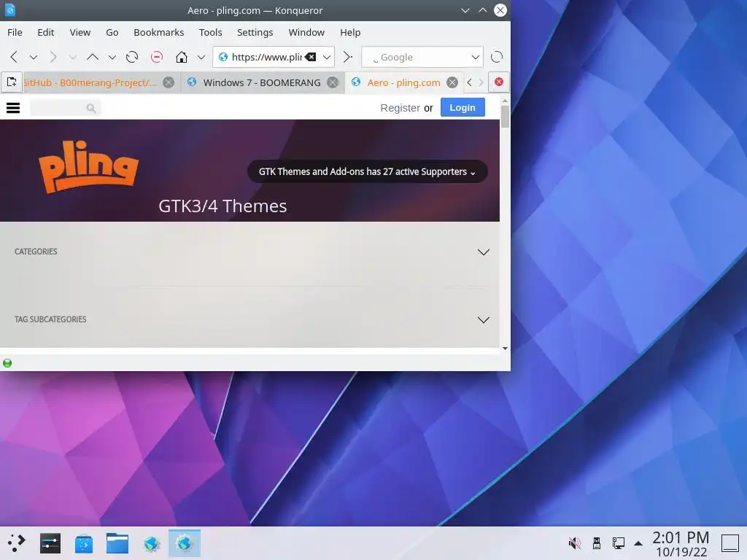Viewport: 747px width, 560px height.
Task: Stop loading the page
Action: (x=157, y=57)
